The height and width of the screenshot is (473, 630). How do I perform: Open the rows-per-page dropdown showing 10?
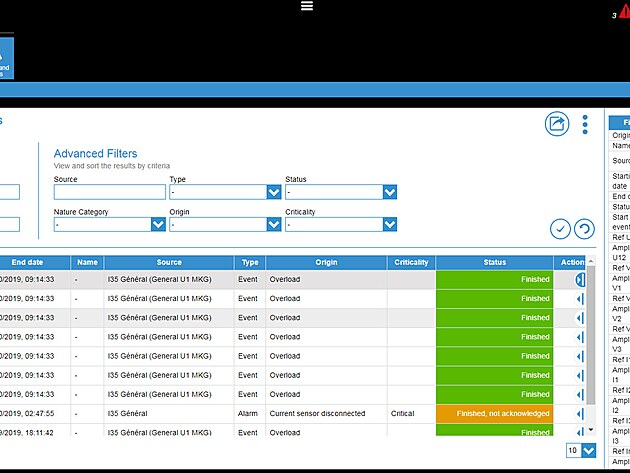tap(587, 451)
